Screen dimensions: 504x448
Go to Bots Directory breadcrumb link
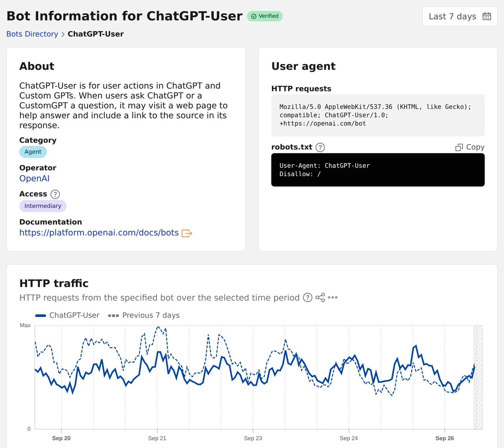[32, 34]
